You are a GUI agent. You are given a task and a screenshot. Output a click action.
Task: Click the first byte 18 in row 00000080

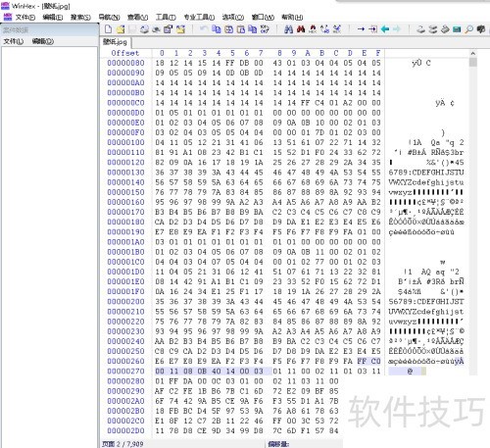160,63
